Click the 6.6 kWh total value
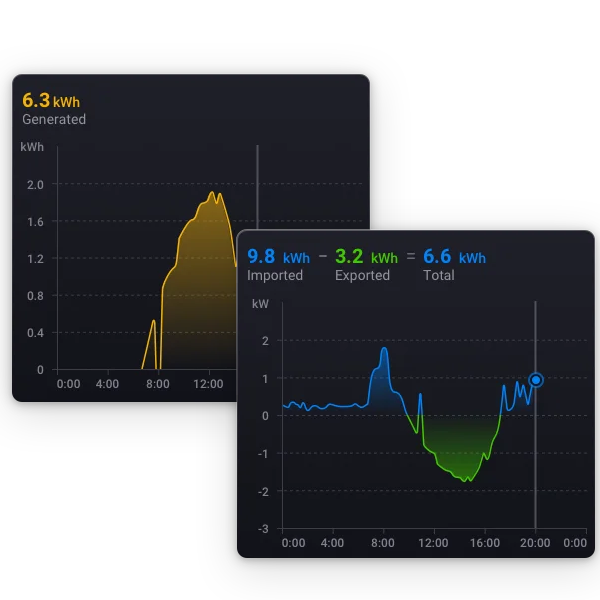Image resolution: width=600 pixels, height=600 pixels. point(454,257)
